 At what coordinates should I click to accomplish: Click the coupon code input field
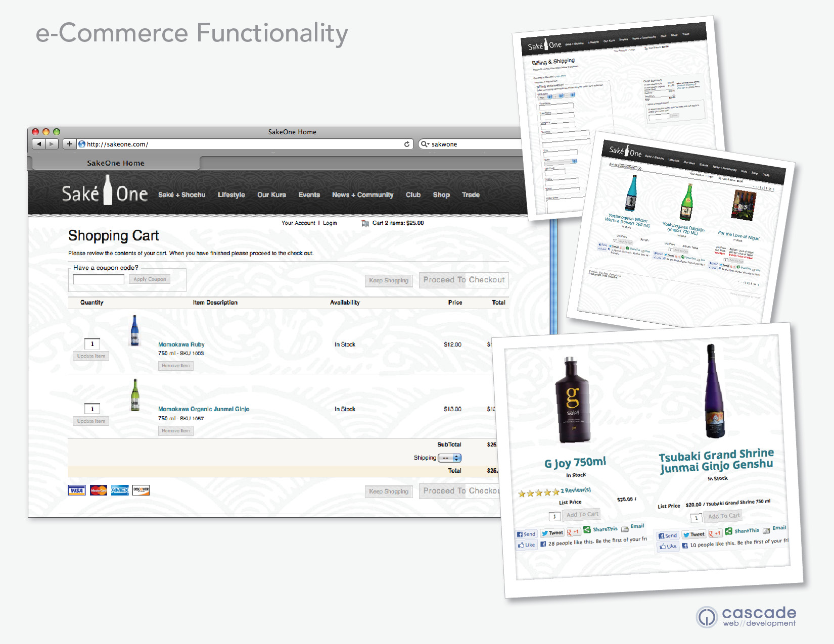(x=99, y=279)
